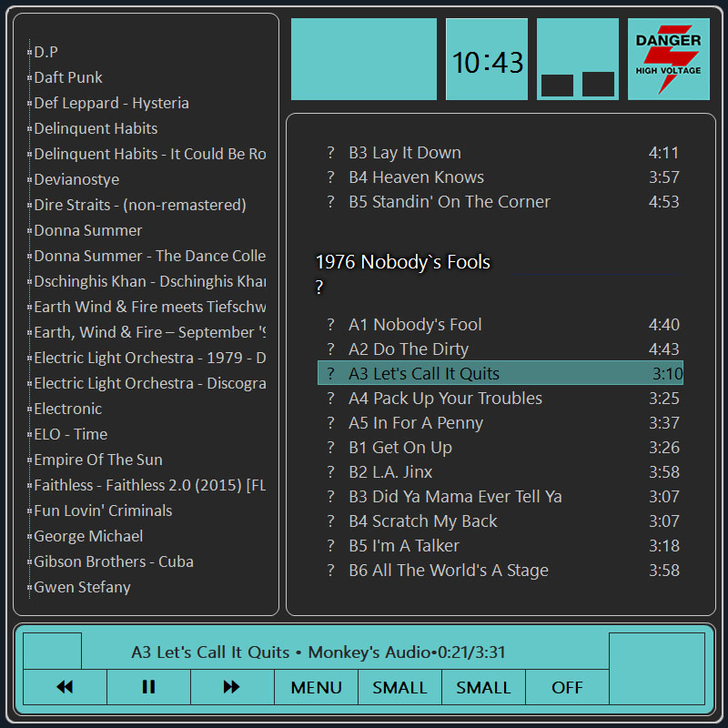Image resolution: width=728 pixels, height=728 pixels.
Task: Toggle the OFF button
Action: tap(567, 687)
